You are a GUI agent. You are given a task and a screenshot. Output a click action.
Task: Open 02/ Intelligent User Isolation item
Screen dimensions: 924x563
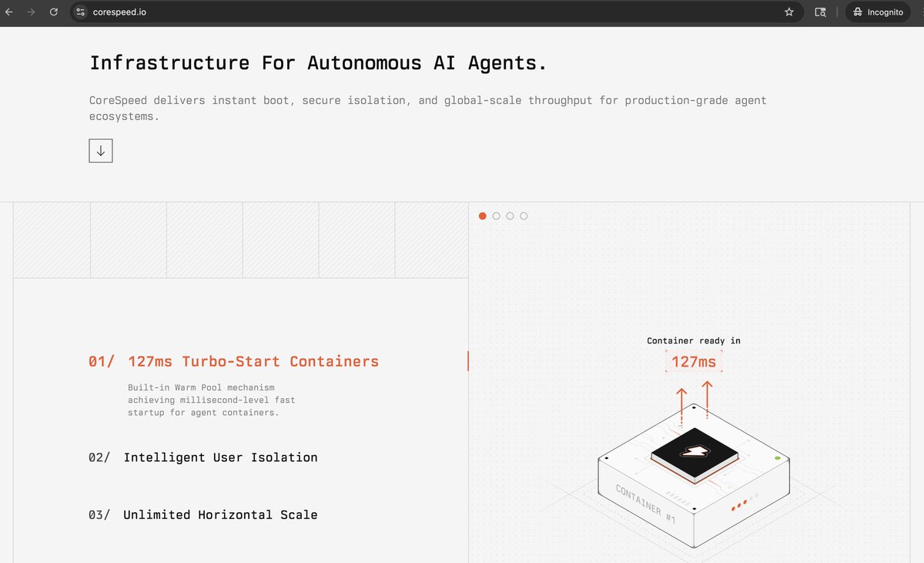(203, 457)
